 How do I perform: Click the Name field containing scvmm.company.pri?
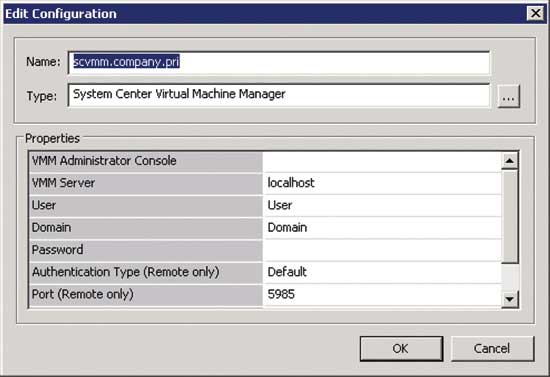pyautogui.click(x=279, y=62)
